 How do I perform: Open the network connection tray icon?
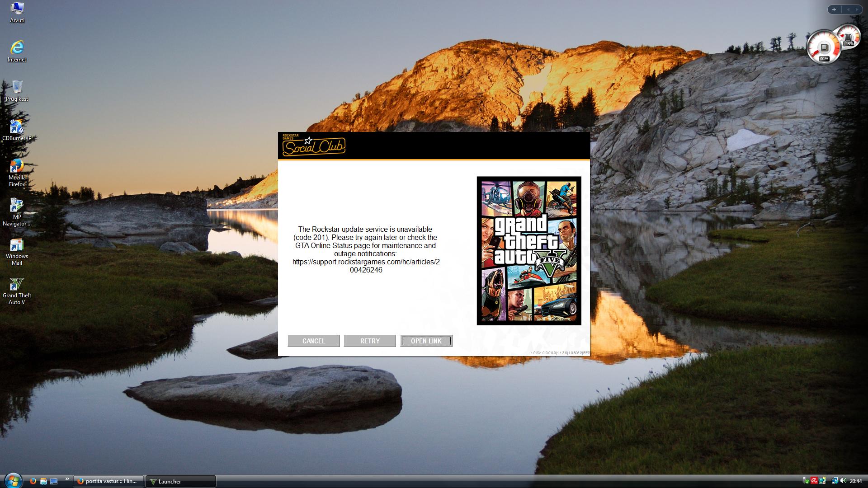click(x=835, y=481)
